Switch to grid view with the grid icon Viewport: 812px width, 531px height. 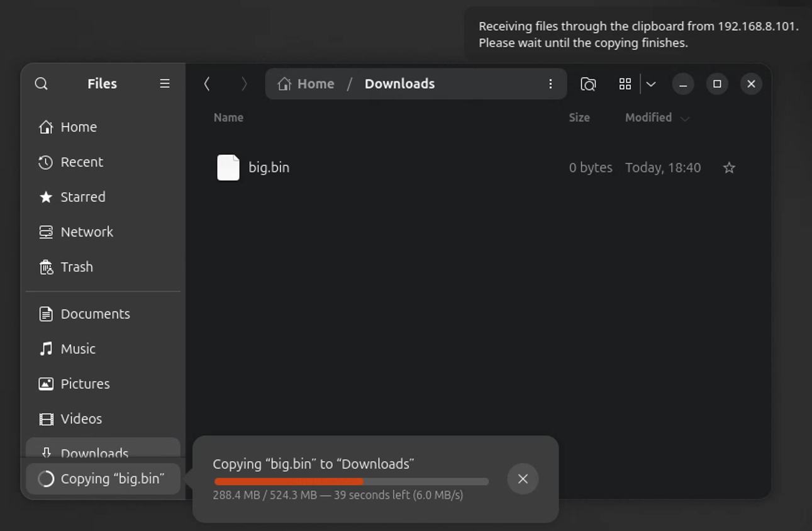coord(625,84)
